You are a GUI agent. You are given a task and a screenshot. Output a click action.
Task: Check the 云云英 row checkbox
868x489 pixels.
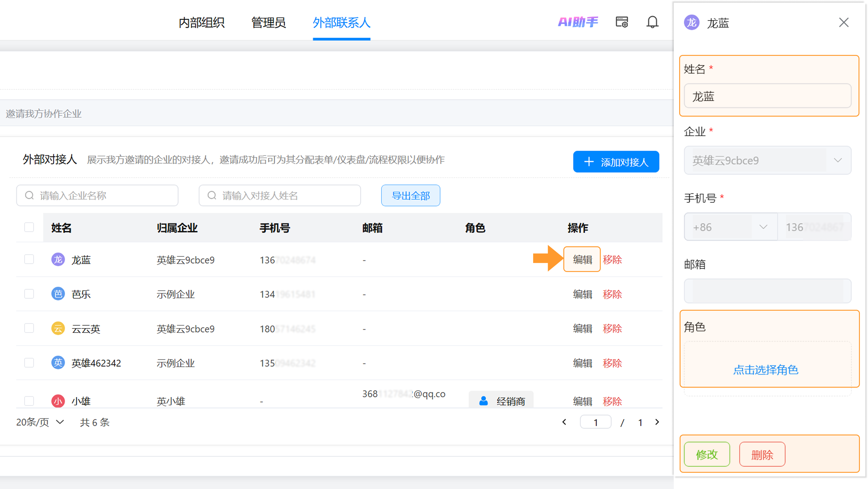point(29,328)
